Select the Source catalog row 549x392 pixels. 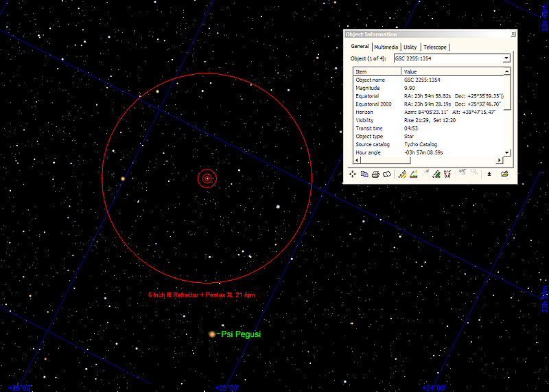tap(428, 144)
